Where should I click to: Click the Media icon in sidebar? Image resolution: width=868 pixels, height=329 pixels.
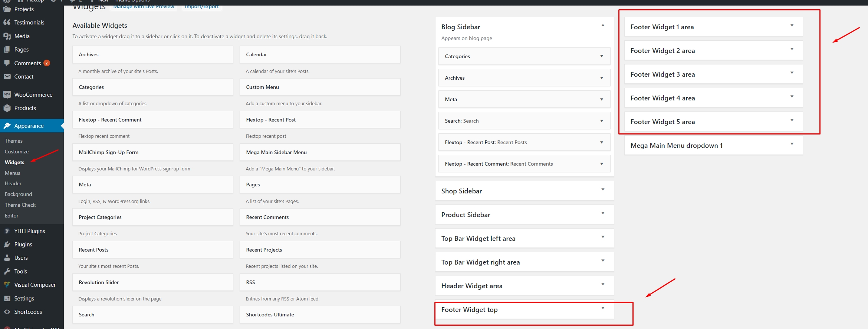7,36
